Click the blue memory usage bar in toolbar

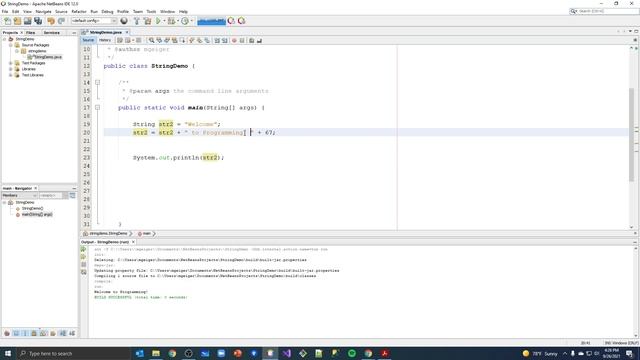(211, 21)
